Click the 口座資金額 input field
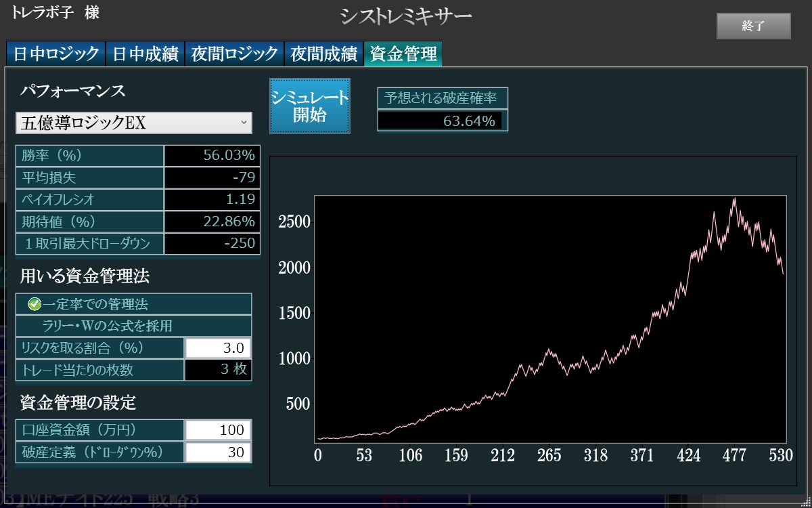 218,430
